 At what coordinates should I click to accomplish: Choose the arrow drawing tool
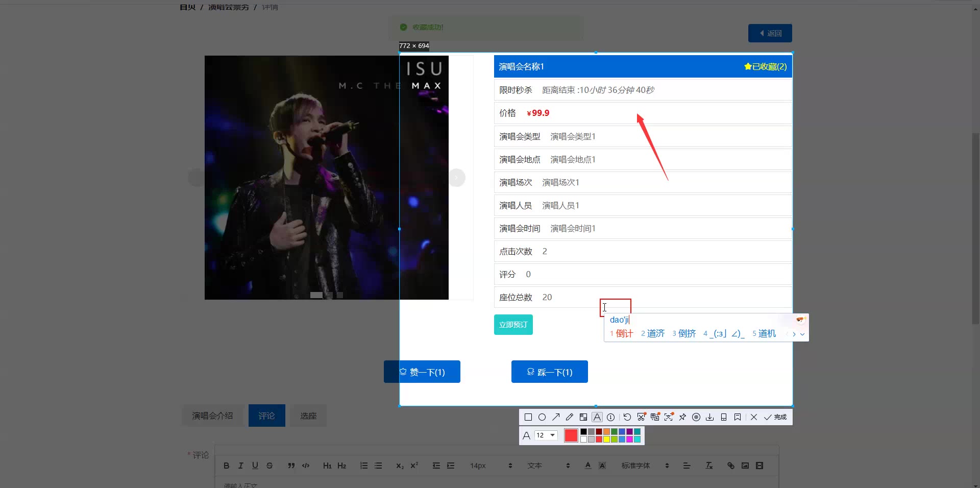(556, 417)
